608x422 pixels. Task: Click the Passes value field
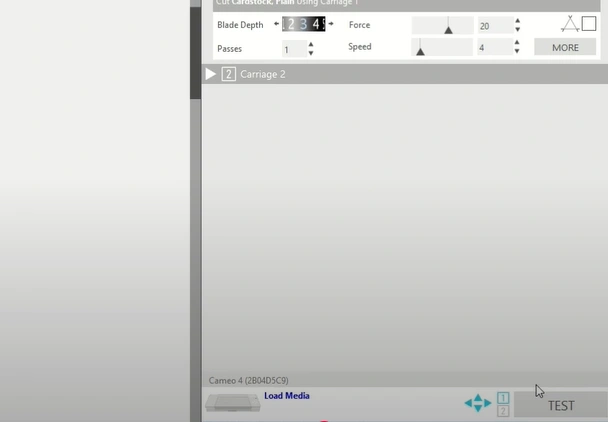[x=294, y=49]
